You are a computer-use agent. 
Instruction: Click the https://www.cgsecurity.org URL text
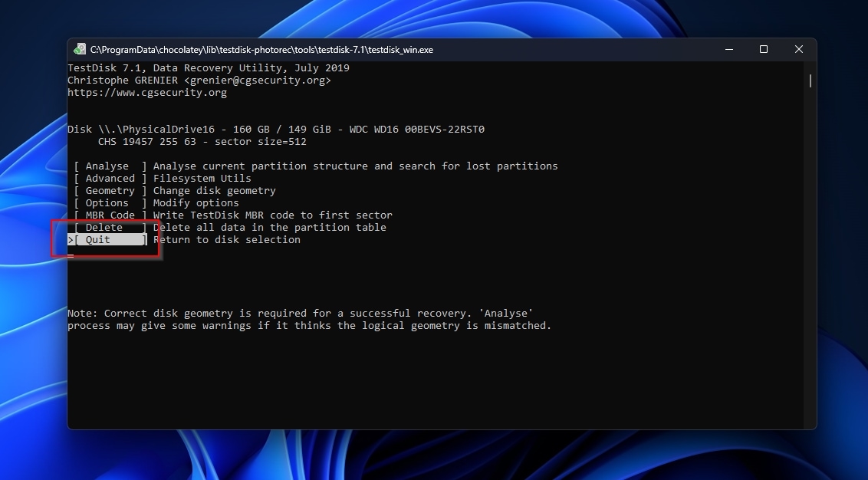pos(147,93)
